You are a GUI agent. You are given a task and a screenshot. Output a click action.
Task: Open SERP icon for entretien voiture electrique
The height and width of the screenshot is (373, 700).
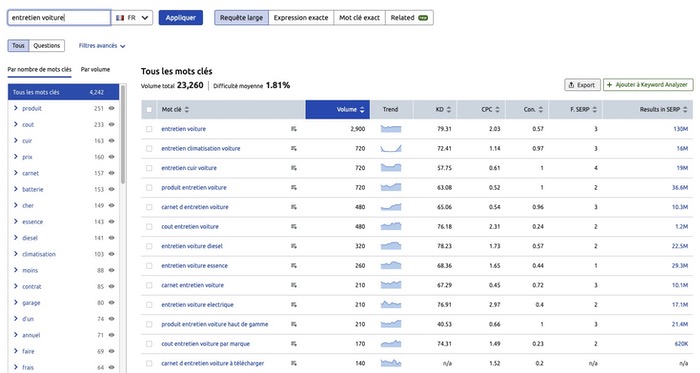click(293, 305)
